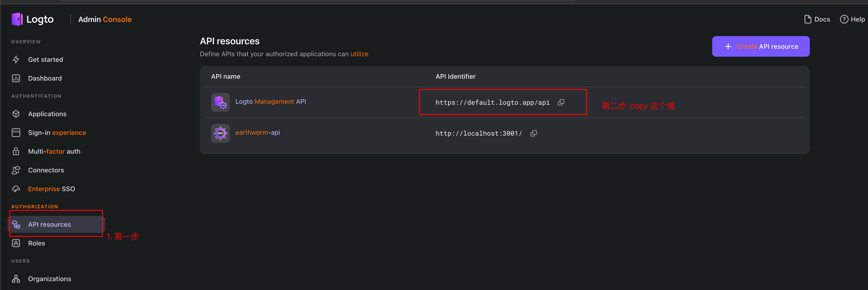
Task: Click the AUTHORIZATION section label
Action: 35,207
